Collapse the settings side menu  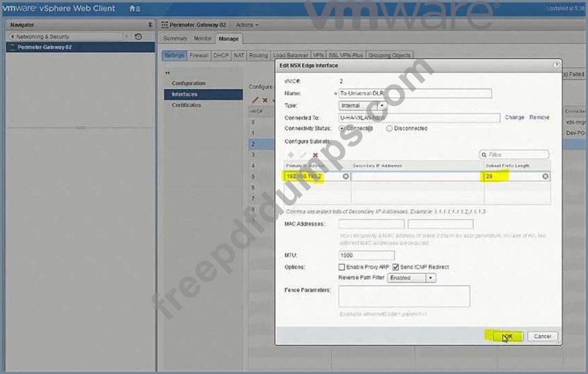click(x=168, y=72)
